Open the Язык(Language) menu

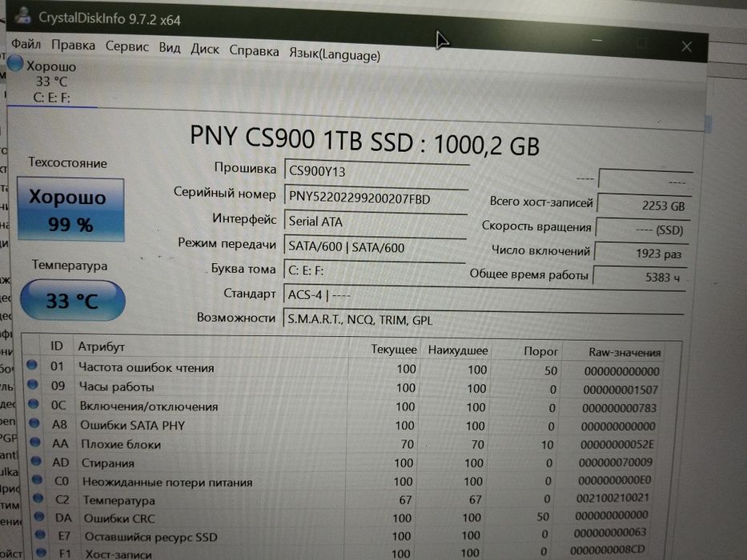point(335,54)
